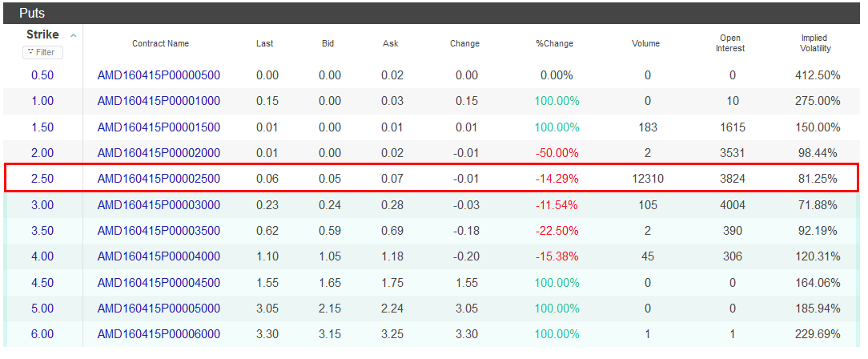This screenshot has width=868, height=359.
Task: Sort by the Open Interest header
Action: (x=732, y=43)
